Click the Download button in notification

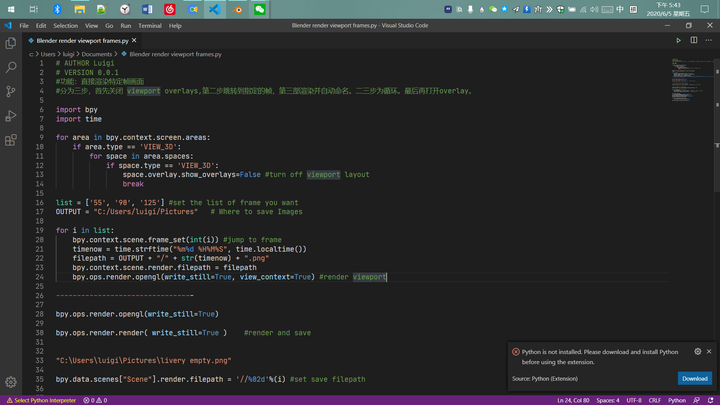tap(694, 379)
